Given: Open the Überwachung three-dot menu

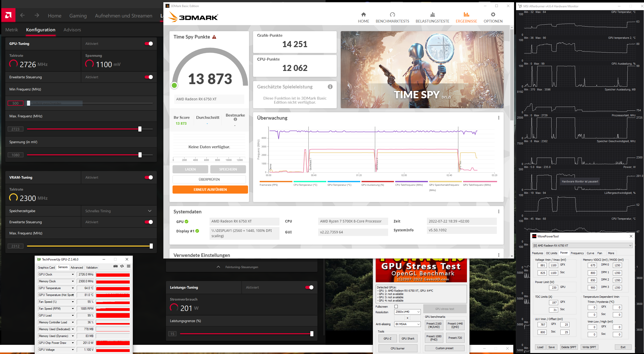Looking at the screenshot, I should tap(499, 118).
